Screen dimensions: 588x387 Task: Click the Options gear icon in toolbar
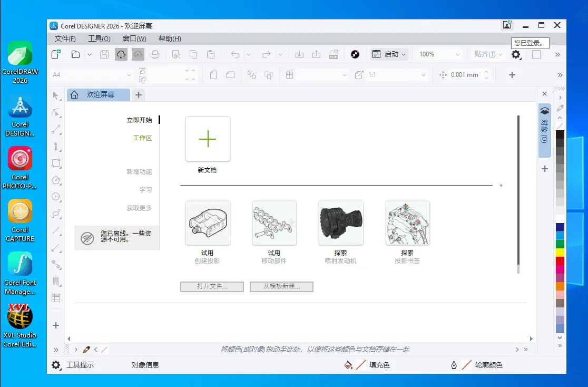coord(516,55)
